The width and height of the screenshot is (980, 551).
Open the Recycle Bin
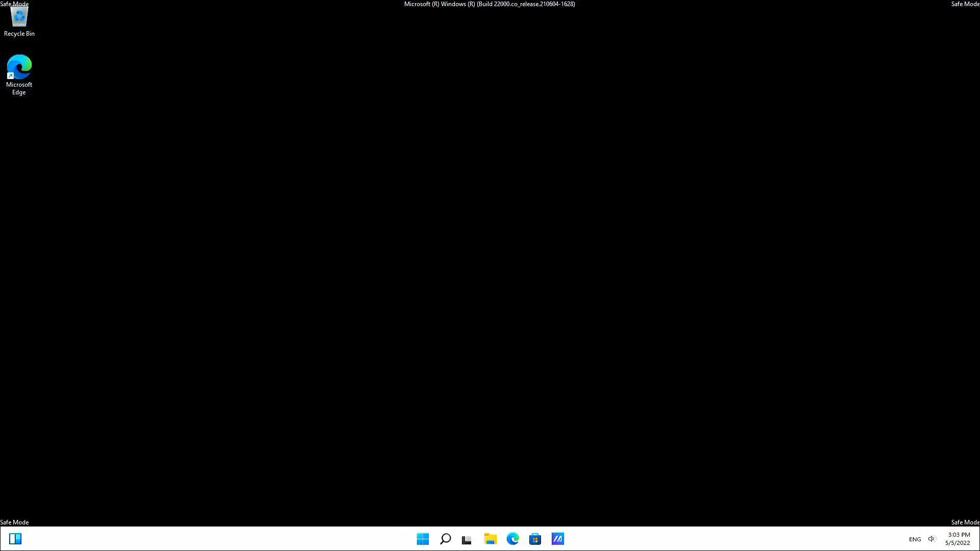click(x=19, y=16)
